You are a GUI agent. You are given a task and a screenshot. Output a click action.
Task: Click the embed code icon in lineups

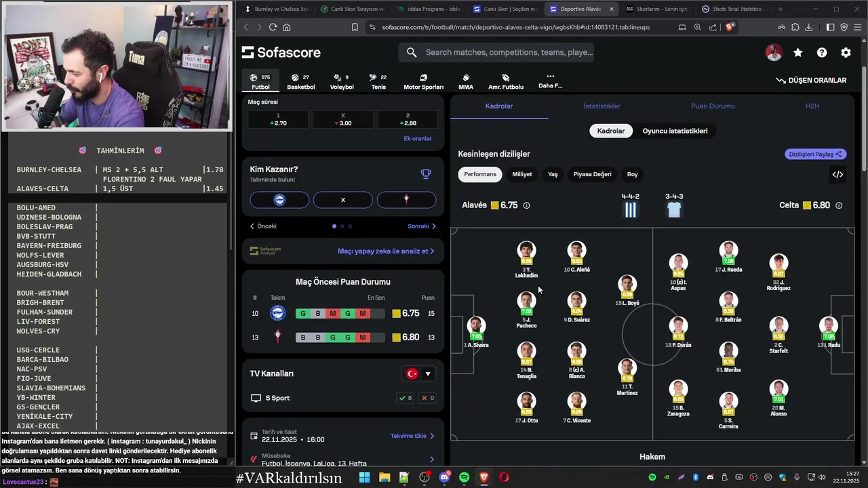[837, 174]
